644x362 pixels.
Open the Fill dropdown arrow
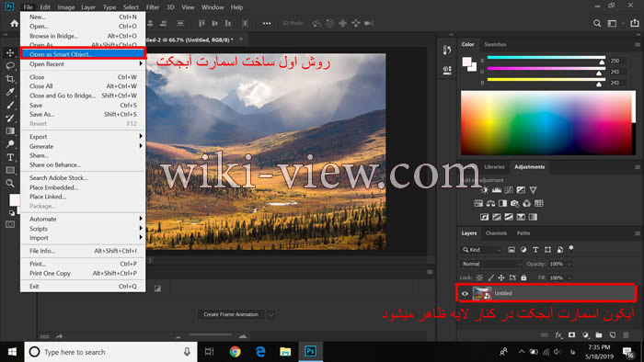click(x=569, y=278)
